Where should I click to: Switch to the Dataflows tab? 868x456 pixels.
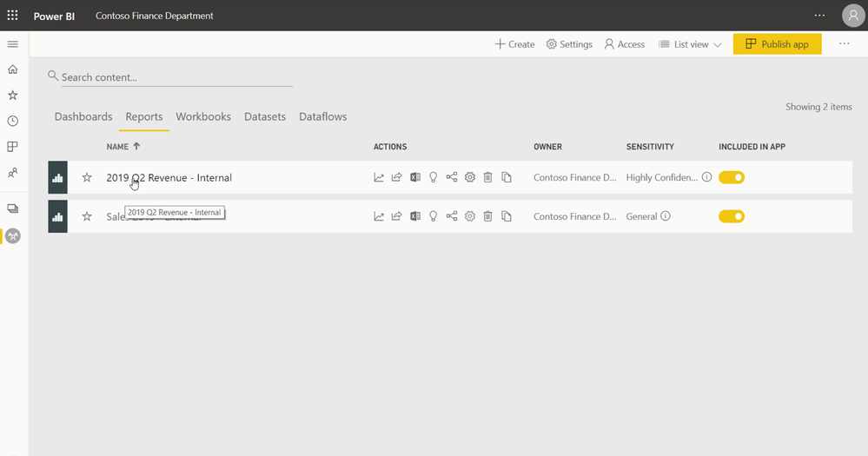322,116
